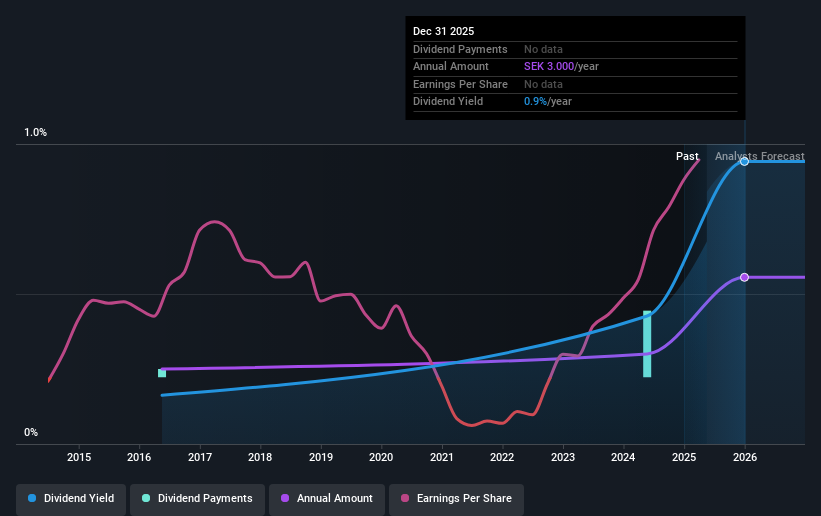Click the 1.0% y-axis label
This screenshot has width=821, height=516.
[36, 133]
